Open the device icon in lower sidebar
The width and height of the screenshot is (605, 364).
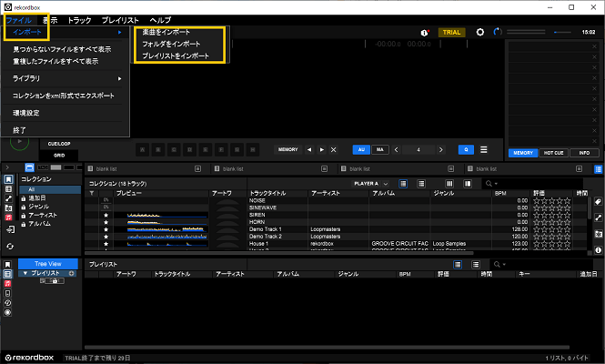7,293
